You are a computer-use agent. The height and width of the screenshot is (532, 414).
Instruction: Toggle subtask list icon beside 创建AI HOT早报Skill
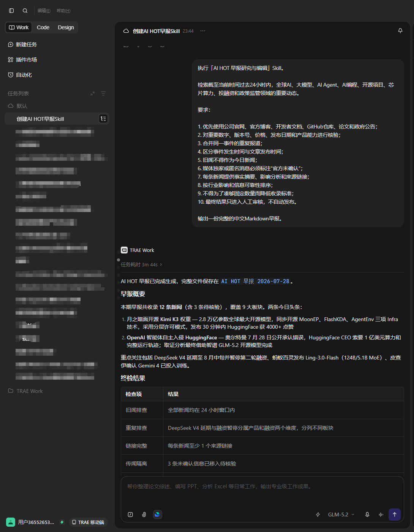point(103,119)
